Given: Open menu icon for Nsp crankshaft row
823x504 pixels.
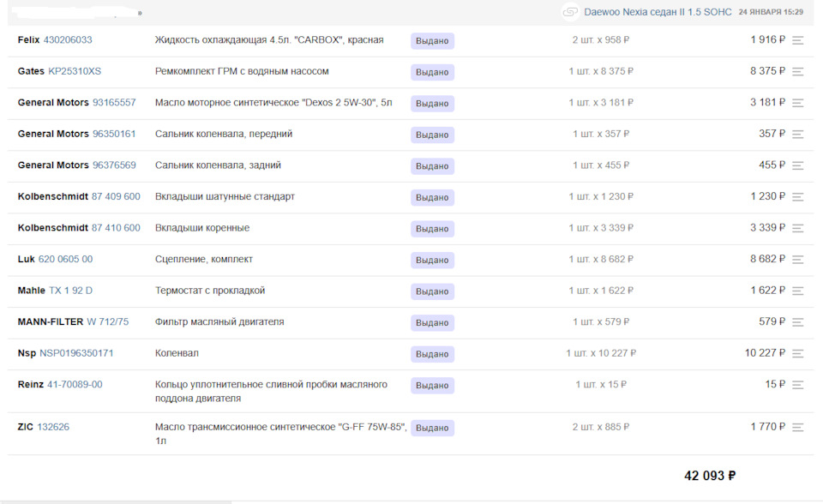Looking at the screenshot, I should (x=798, y=354).
